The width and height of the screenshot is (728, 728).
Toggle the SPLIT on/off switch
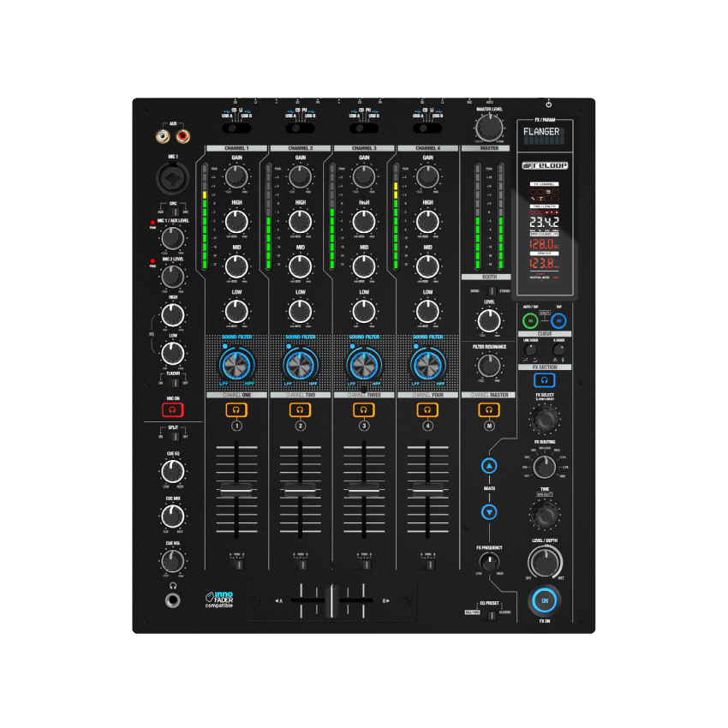point(173,436)
